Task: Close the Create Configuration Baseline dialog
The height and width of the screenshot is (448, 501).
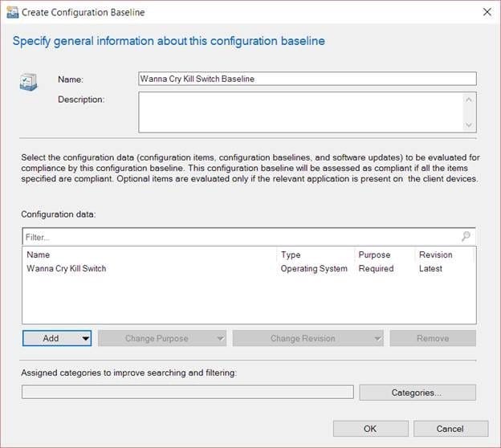Action: coord(487,12)
